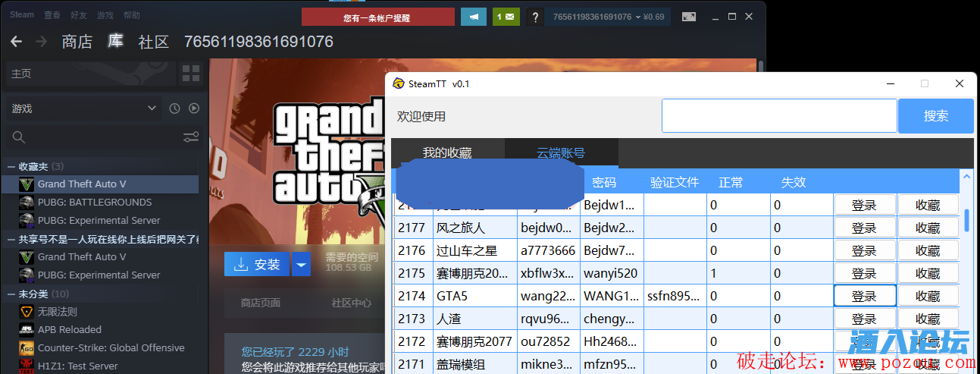980x374 pixels.
Task: Click the 无限法则 game icon
Action: point(27,312)
